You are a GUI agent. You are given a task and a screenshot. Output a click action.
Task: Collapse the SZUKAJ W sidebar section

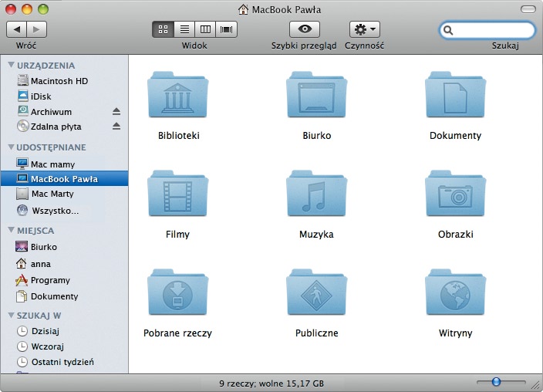coord(11,315)
